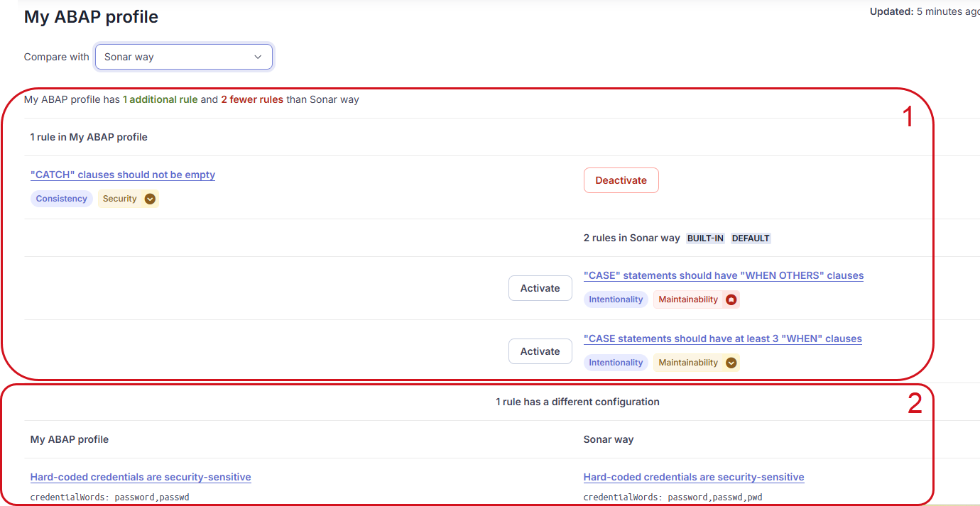Click credentialWords: password,passwd,pwd value text

coord(673,497)
